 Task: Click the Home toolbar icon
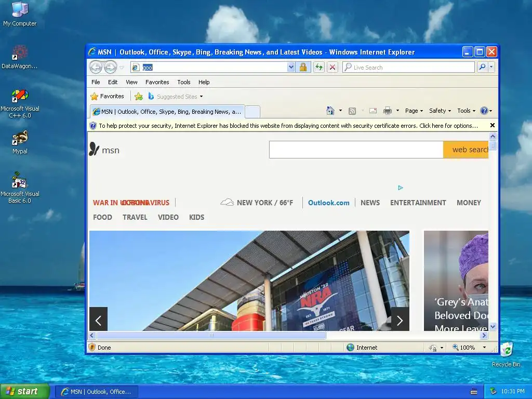pos(330,111)
